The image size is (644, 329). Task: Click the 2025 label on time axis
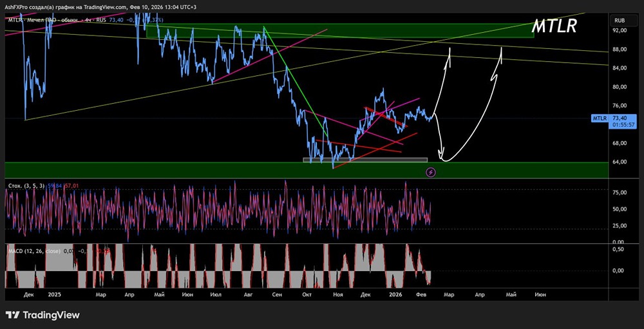point(54,294)
